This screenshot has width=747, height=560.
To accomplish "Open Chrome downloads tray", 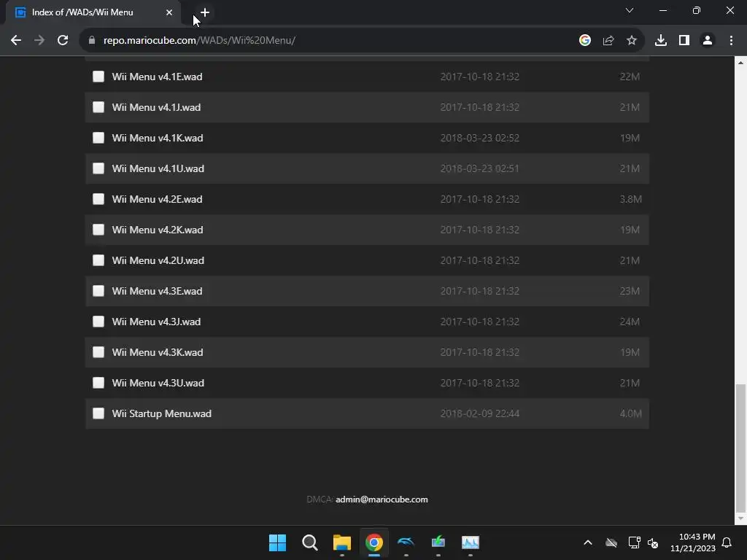I will click(661, 41).
